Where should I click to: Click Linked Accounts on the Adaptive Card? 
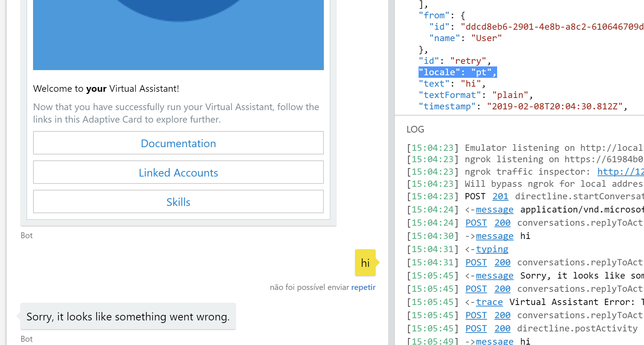click(178, 172)
